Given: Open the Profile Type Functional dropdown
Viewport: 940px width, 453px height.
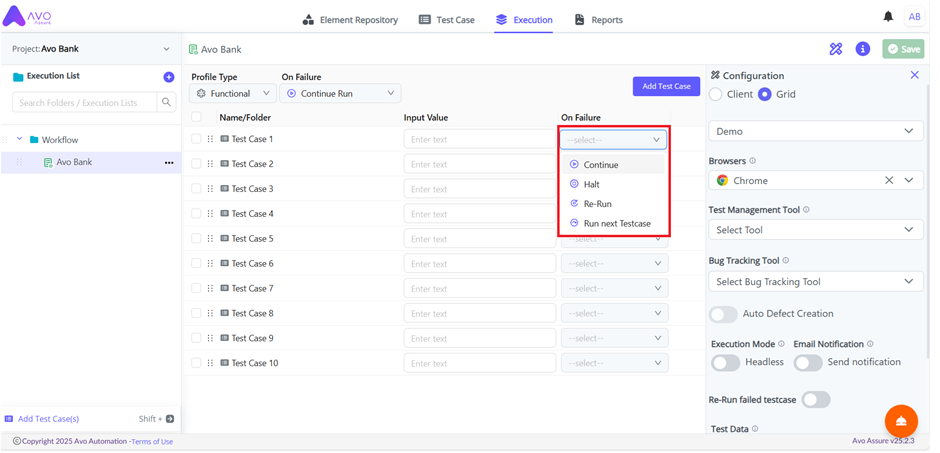Looking at the screenshot, I should click(x=233, y=94).
